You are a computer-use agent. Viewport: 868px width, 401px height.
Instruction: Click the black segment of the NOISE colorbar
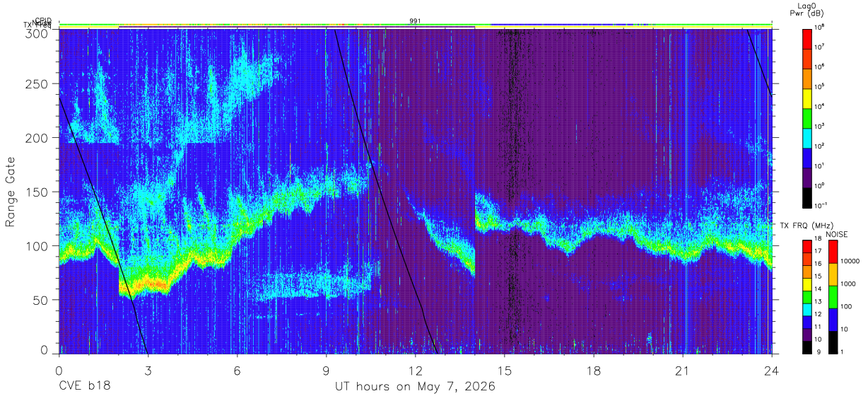pos(833,342)
